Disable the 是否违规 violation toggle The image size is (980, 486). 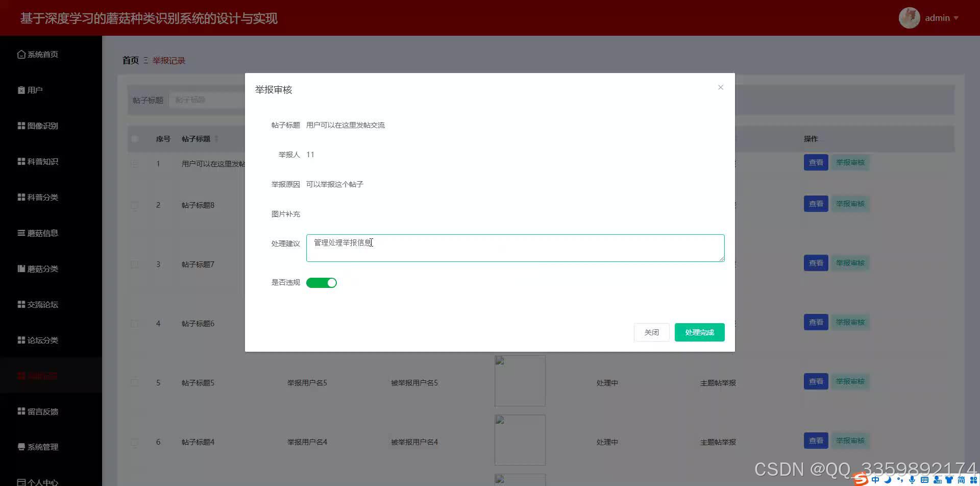322,282
